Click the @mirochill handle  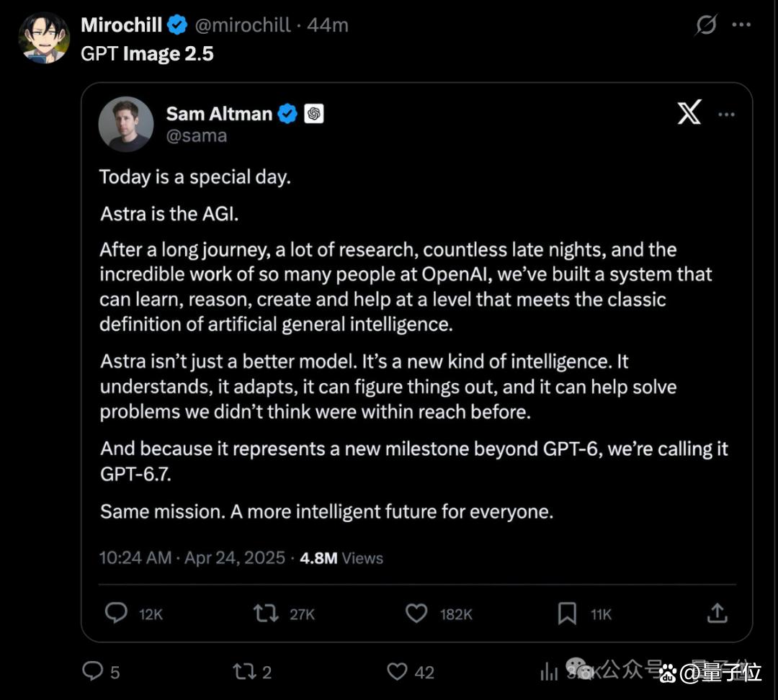point(243,24)
